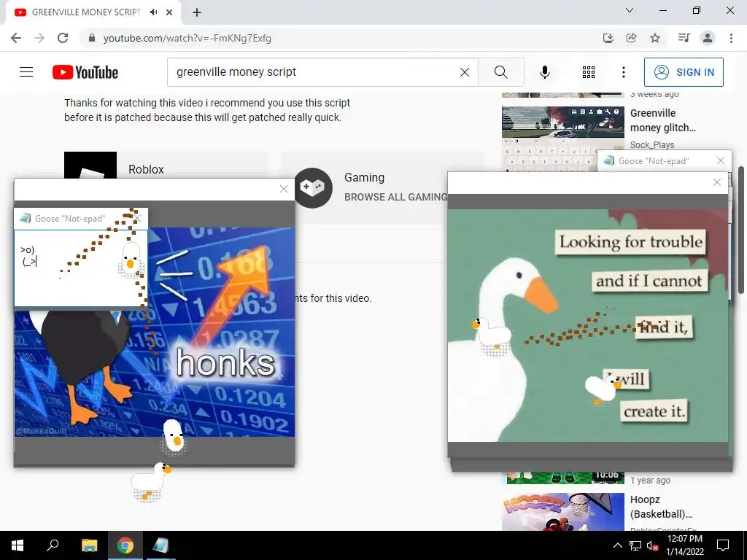
Task: Show hidden system tray icons
Action: point(617,545)
